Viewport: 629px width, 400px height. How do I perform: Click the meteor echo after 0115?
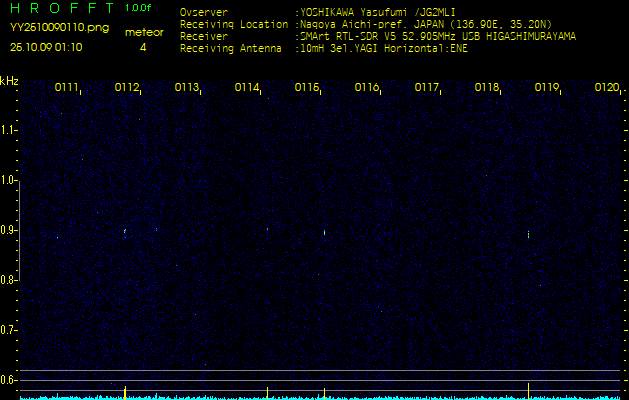[x=324, y=232]
